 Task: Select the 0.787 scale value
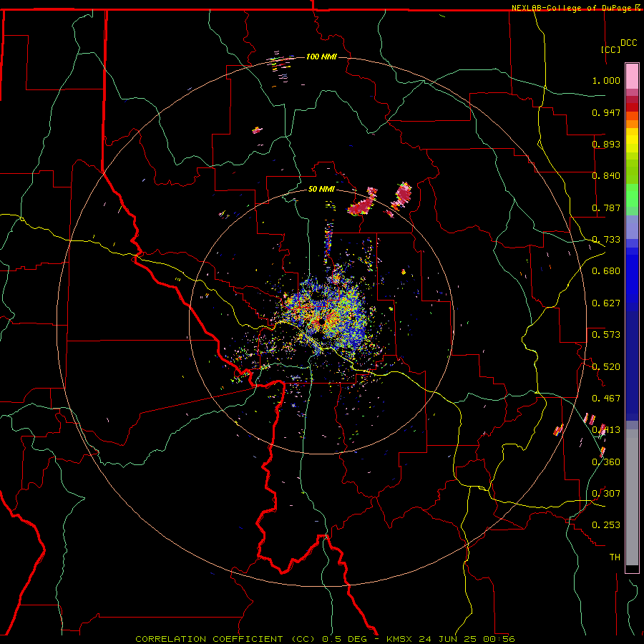pos(606,208)
